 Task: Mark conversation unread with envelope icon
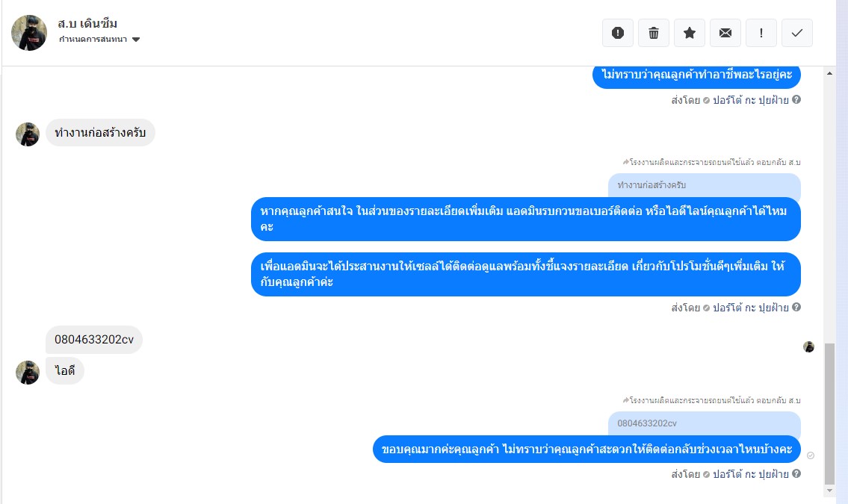coord(725,33)
